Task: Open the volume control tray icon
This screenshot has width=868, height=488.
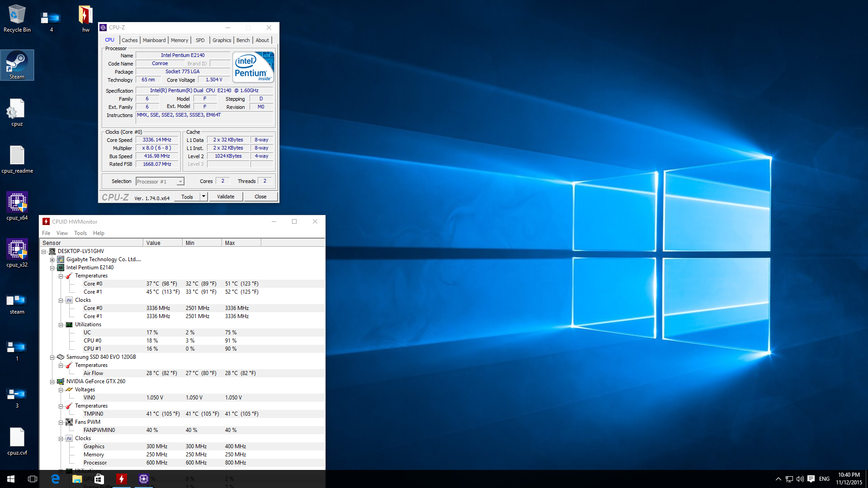Action: [800, 479]
